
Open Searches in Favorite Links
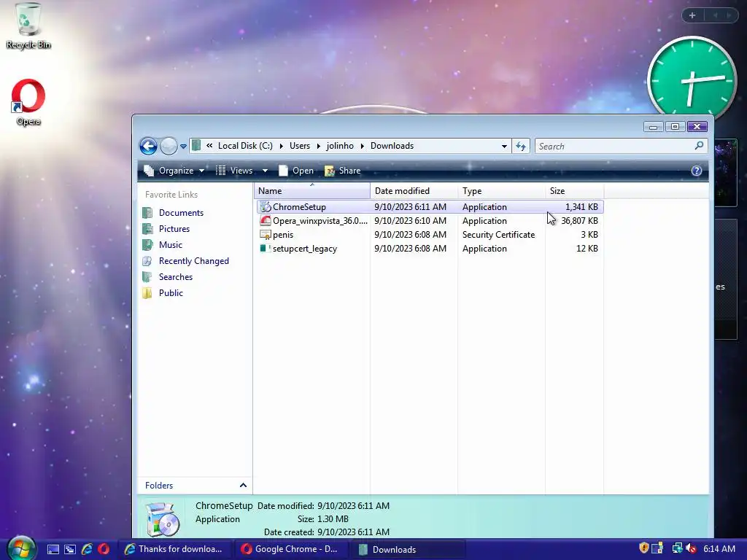point(176,276)
